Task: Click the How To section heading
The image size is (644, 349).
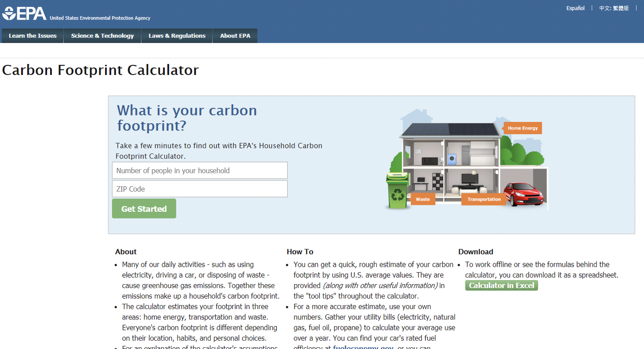Action: [300, 252]
